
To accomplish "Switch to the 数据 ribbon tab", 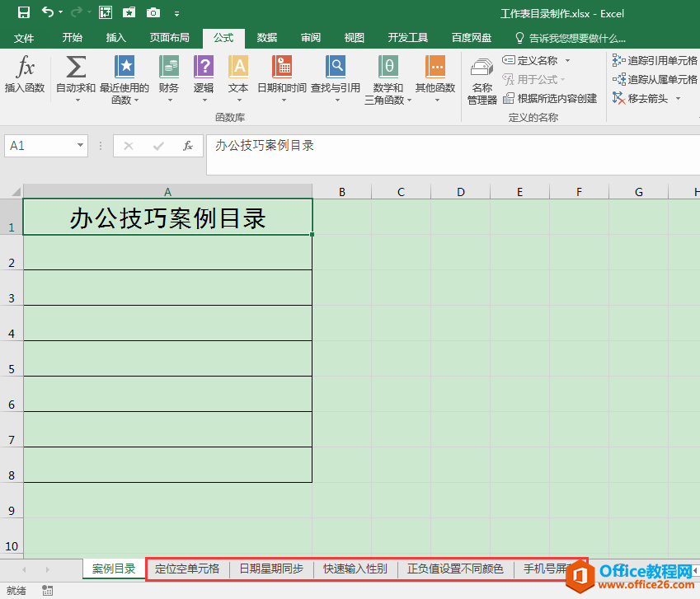I will [x=267, y=37].
